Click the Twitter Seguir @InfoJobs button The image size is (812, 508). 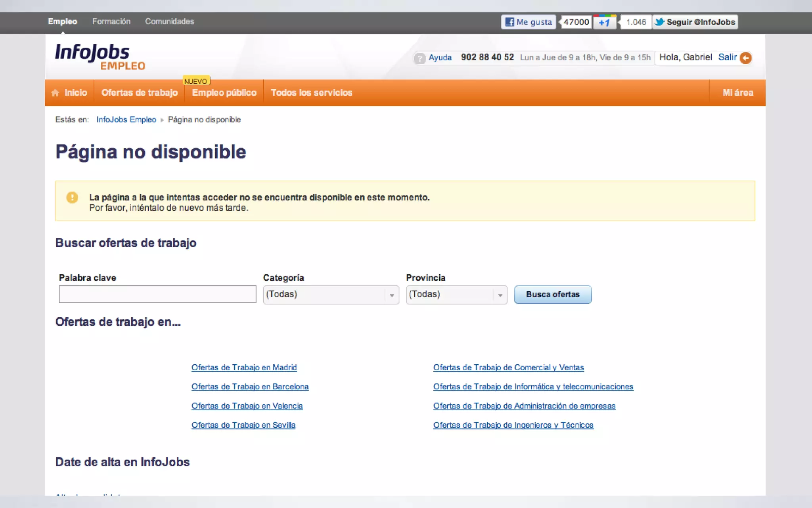click(695, 22)
